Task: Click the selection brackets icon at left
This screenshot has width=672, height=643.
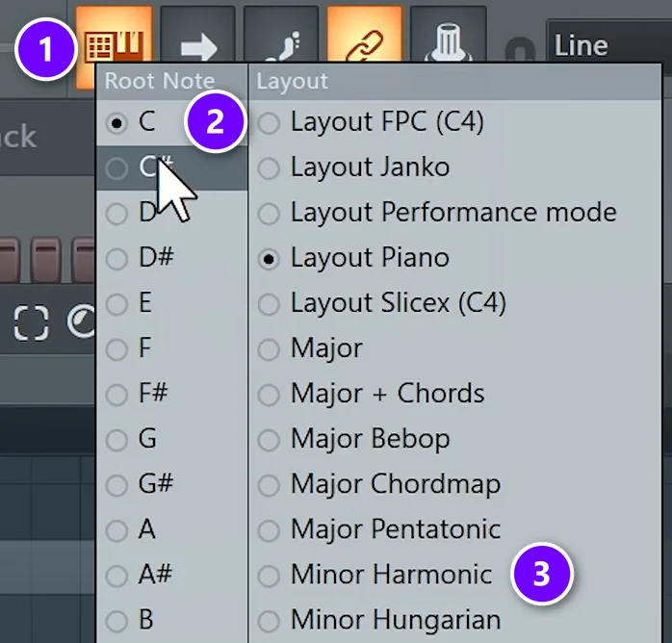Action: (31, 323)
